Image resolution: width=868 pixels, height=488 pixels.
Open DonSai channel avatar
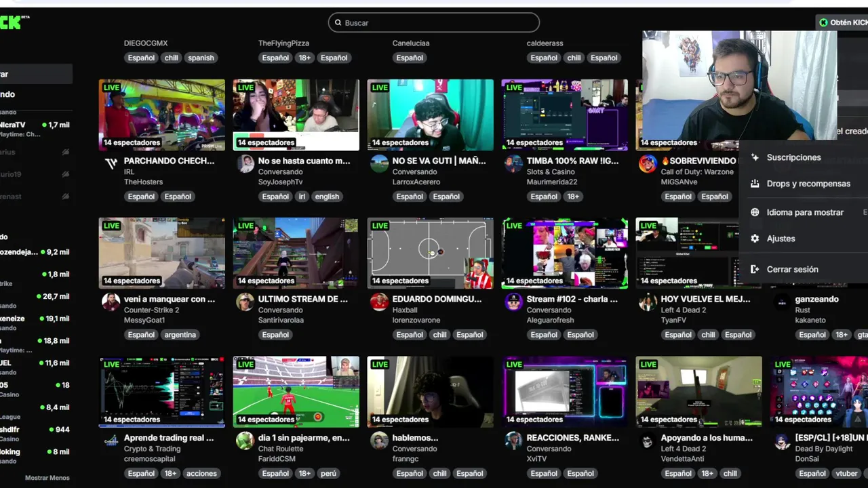pos(783,441)
